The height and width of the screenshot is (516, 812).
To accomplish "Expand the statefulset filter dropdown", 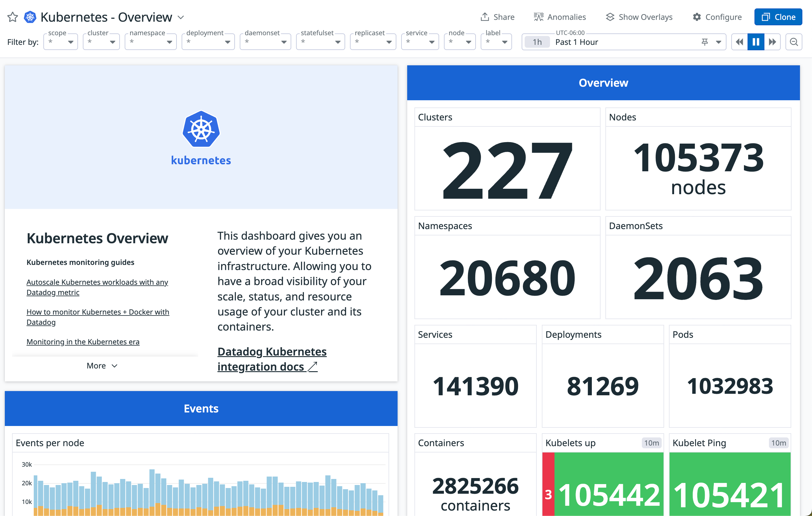I will coord(320,42).
